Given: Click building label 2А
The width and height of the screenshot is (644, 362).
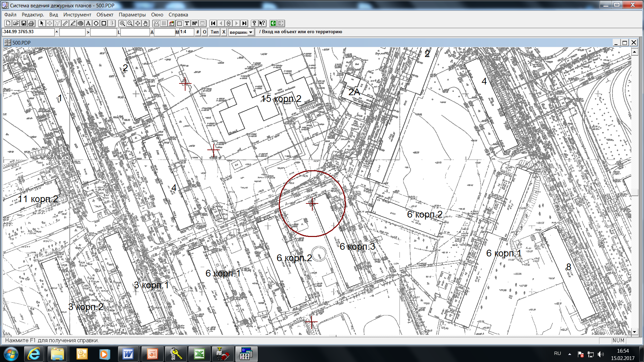Looking at the screenshot, I should coord(354,92).
